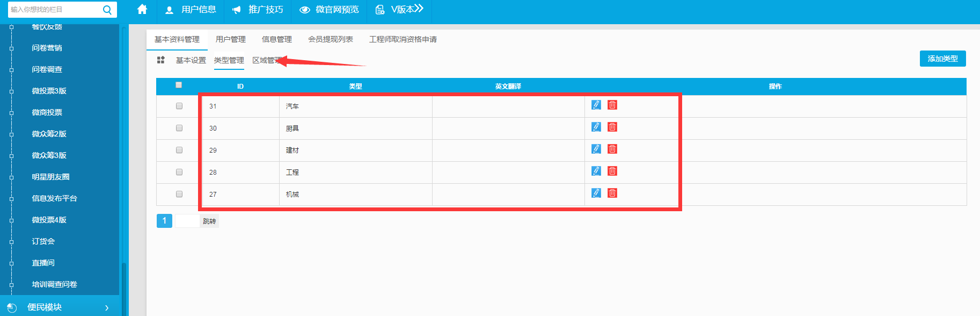Toggle the select-all header checkbox
This screenshot has width=980, height=316.
pos(179,85)
